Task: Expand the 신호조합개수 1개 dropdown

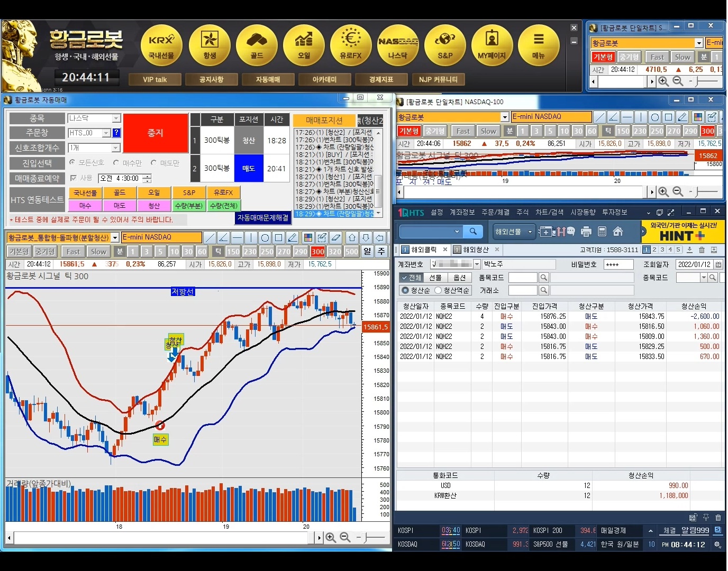Action: (116, 148)
